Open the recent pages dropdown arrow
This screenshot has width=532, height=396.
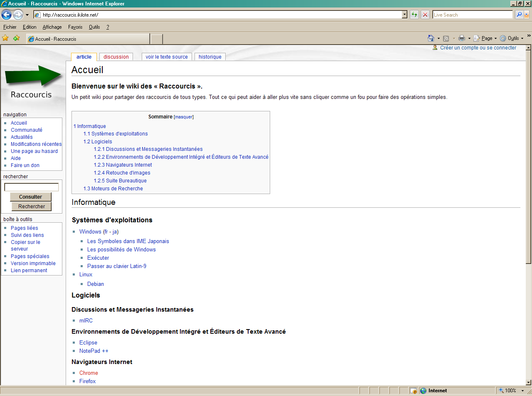click(27, 15)
